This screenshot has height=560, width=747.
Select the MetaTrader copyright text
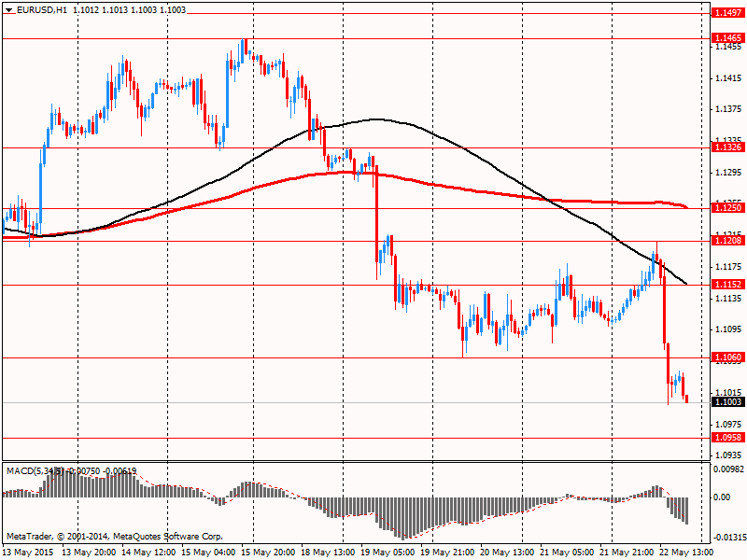114,537
